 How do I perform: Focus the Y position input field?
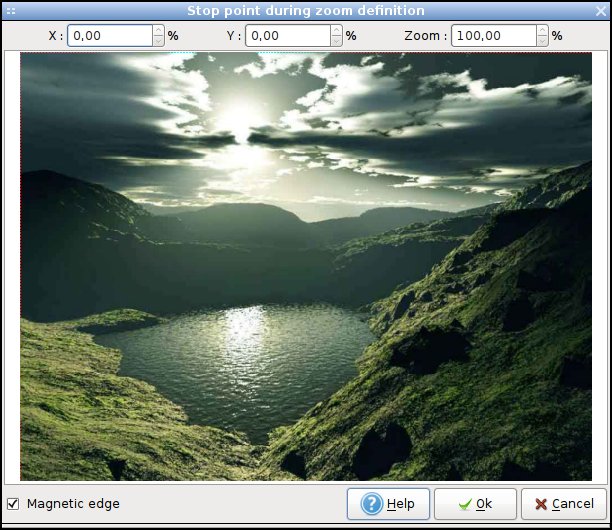pos(288,36)
